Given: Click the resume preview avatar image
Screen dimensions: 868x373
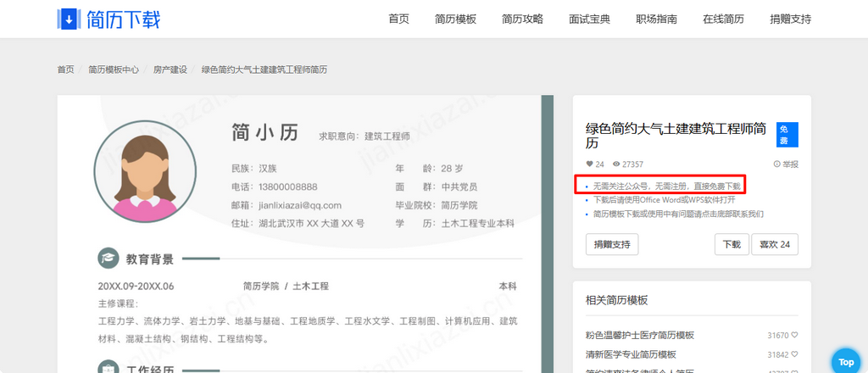Looking at the screenshot, I should point(145,171).
